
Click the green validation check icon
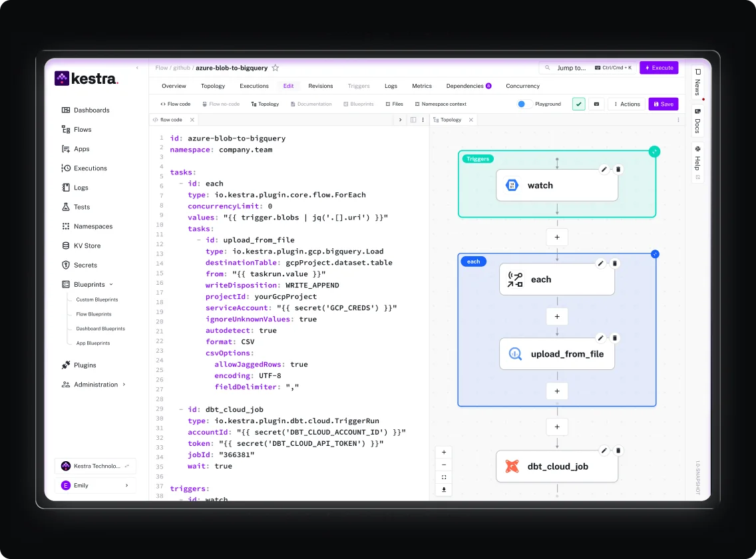coord(578,104)
